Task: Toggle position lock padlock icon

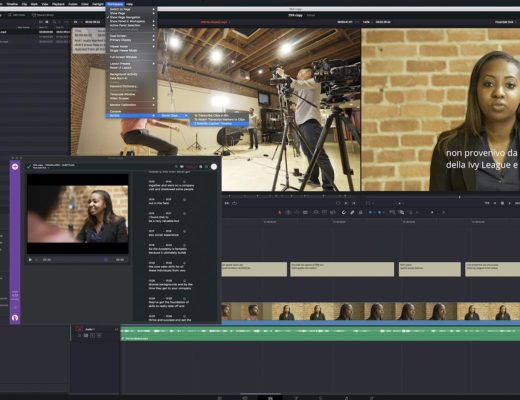Action: point(360,212)
